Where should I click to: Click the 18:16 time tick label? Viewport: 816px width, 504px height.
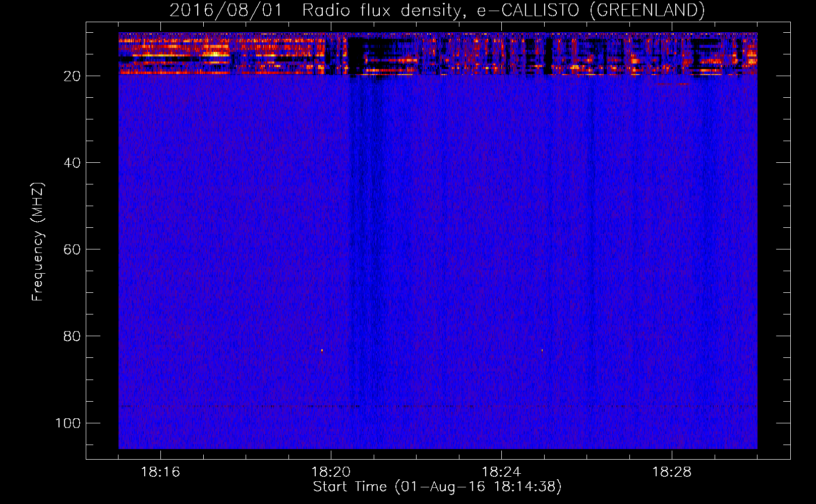(160, 472)
